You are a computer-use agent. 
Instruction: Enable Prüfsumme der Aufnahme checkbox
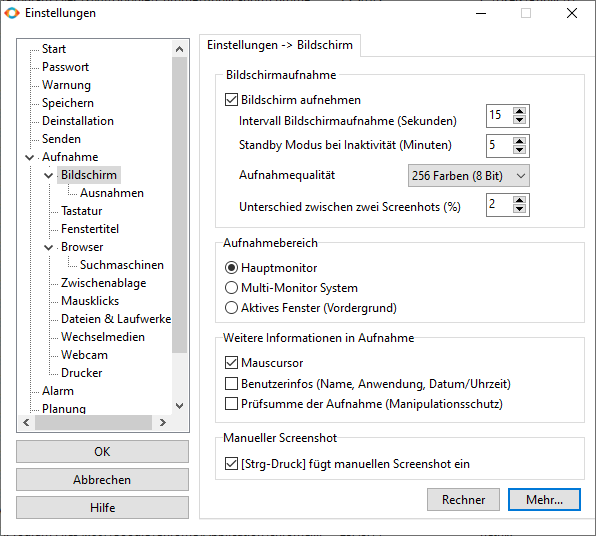[231, 403]
